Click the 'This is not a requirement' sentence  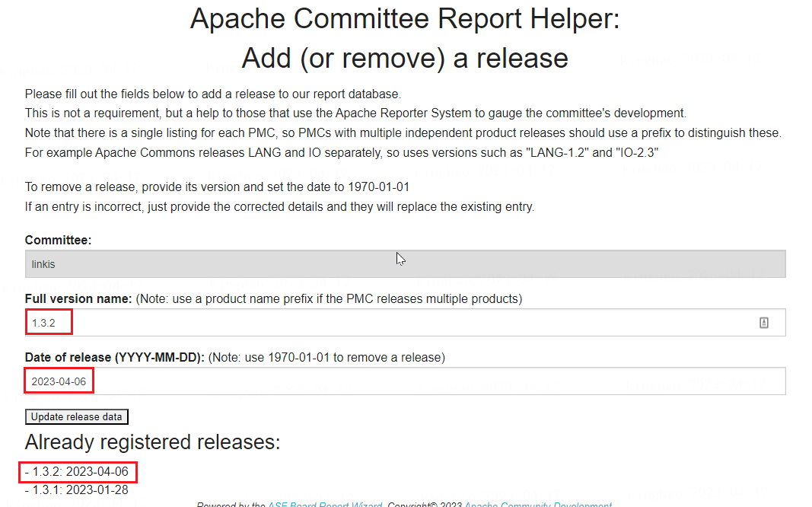click(x=355, y=113)
